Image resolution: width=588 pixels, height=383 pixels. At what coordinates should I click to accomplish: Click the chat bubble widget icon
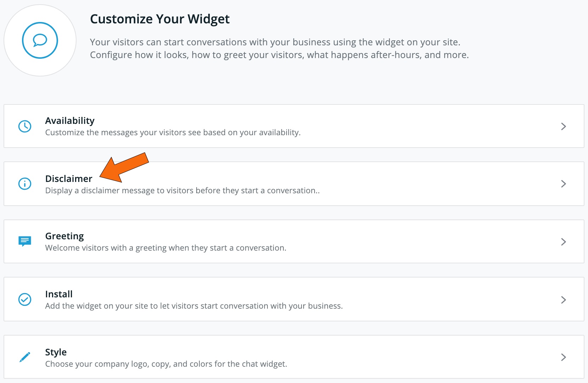coord(40,40)
